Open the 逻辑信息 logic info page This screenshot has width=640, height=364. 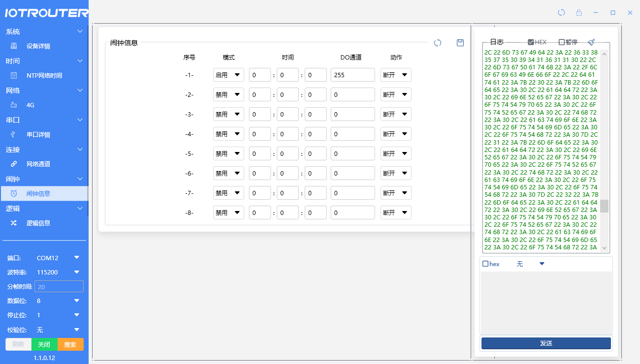tap(38, 223)
